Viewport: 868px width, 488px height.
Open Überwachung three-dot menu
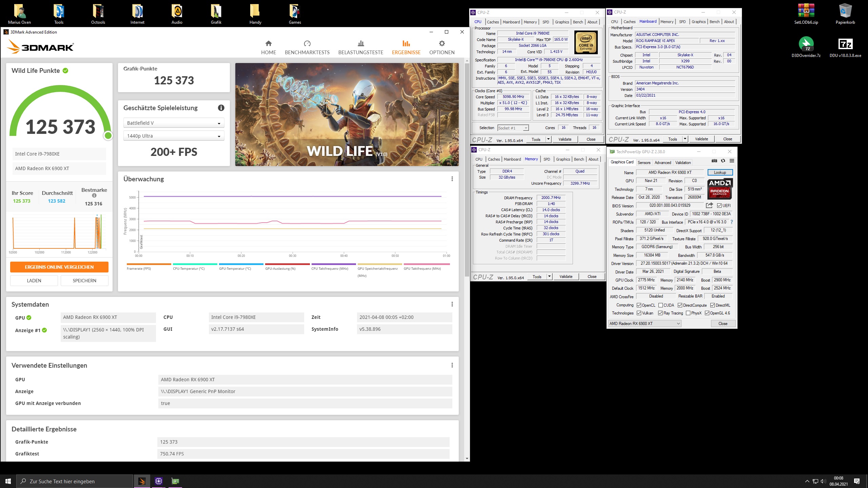[452, 179]
